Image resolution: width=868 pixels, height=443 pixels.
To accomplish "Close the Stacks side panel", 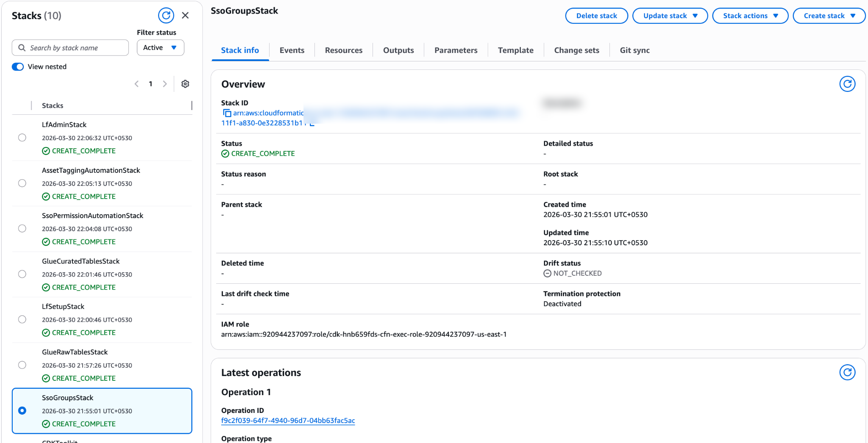I will click(185, 16).
